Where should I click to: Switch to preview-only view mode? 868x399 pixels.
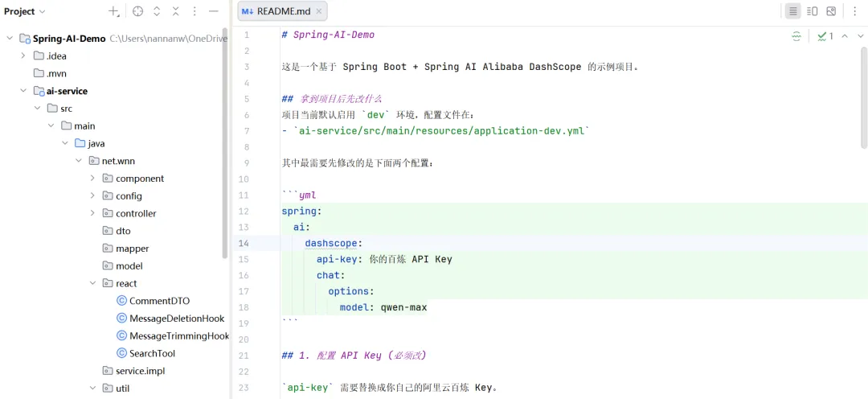(x=831, y=11)
